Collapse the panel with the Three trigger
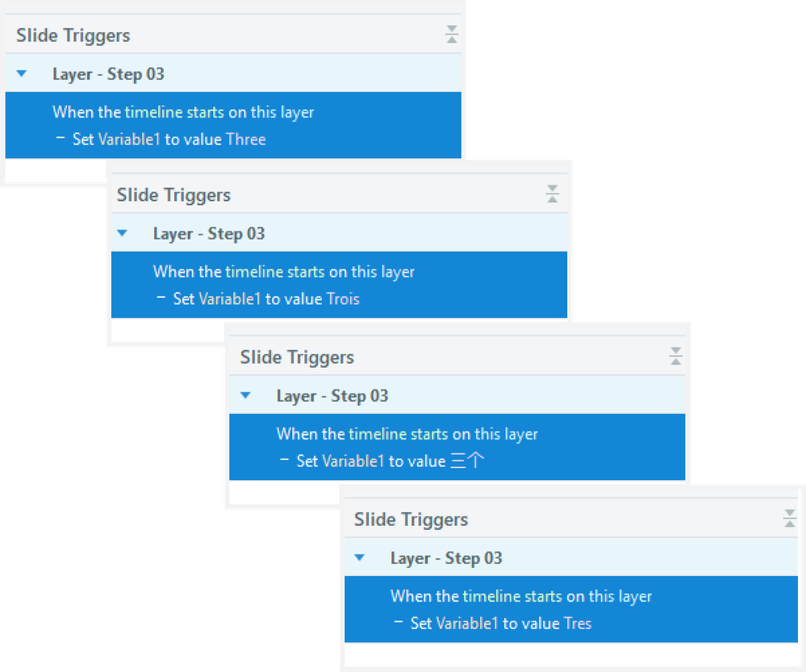The image size is (806, 672). pyautogui.click(x=452, y=35)
